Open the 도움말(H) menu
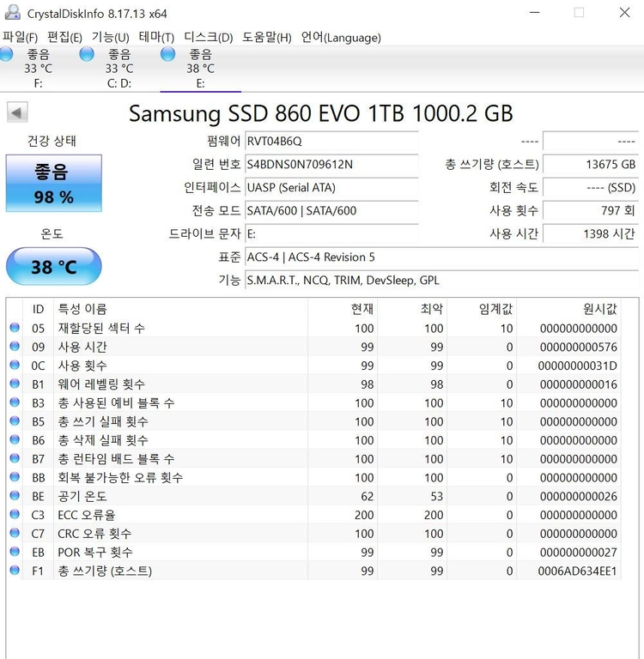This screenshot has height=659, width=644. pyautogui.click(x=267, y=38)
